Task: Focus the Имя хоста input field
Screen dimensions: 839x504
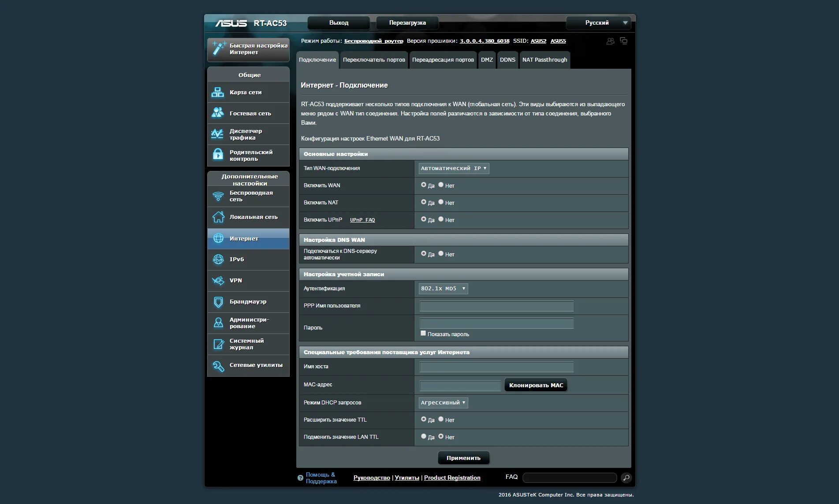Action: pos(496,367)
